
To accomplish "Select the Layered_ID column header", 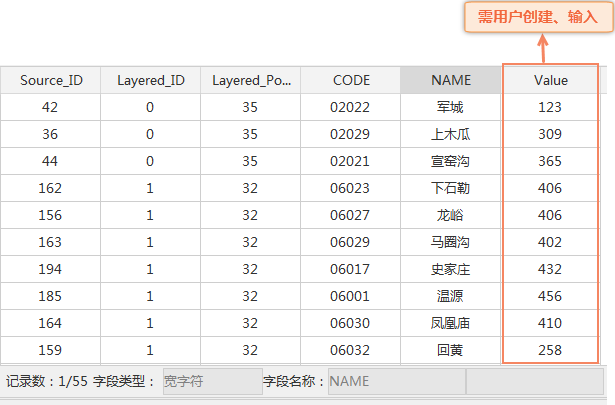I will tap(150, 80).
